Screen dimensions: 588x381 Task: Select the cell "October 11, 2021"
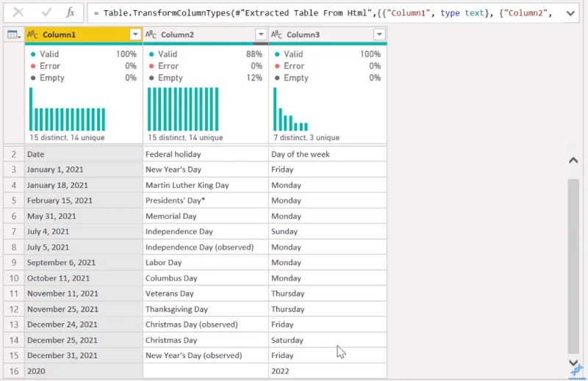[84, 278]
